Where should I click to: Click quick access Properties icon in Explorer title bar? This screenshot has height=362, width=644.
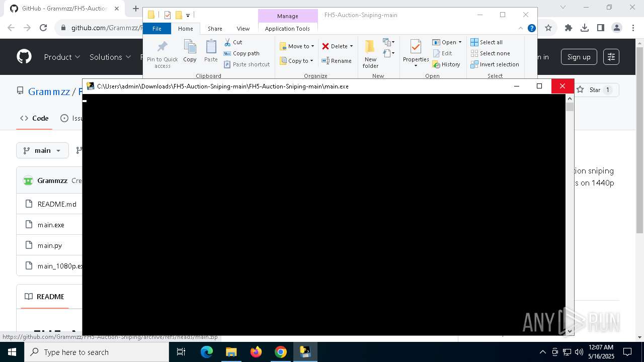pyautogui.click(x=168, y=15)
